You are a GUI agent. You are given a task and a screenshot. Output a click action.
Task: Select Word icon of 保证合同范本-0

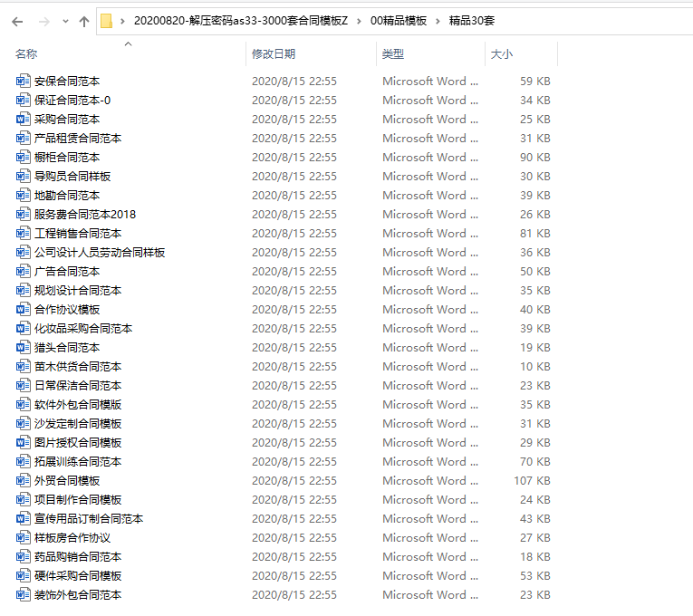pos(23,100)
